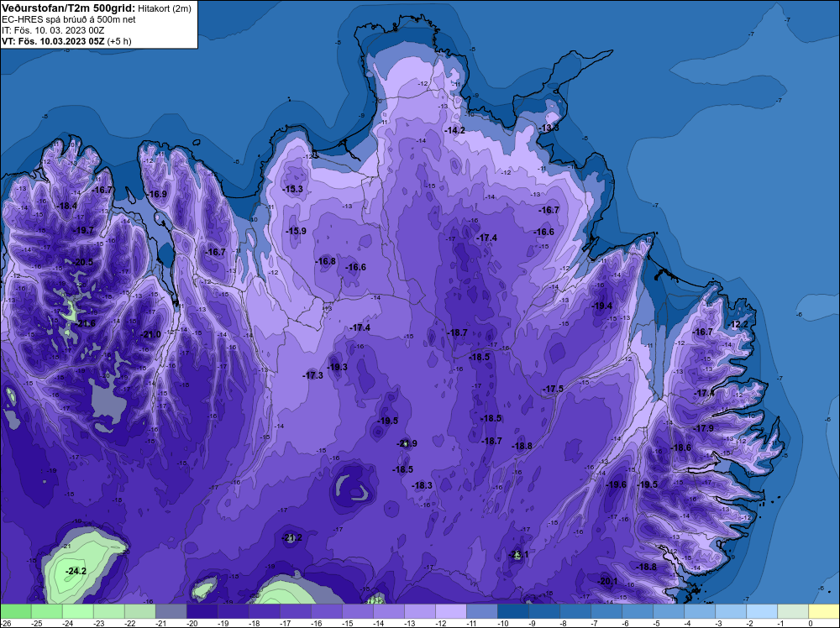Pick the -22 legend color swatch
The height and width of the screenshot is (628, 840).
pyautogui.click(x=140, y=611)
